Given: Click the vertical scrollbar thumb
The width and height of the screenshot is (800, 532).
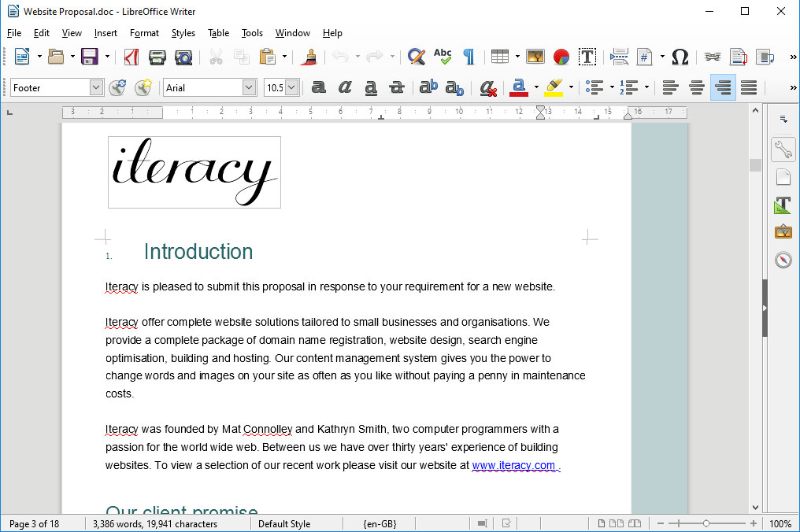Looking at the screenshot, I should (756, 165).
